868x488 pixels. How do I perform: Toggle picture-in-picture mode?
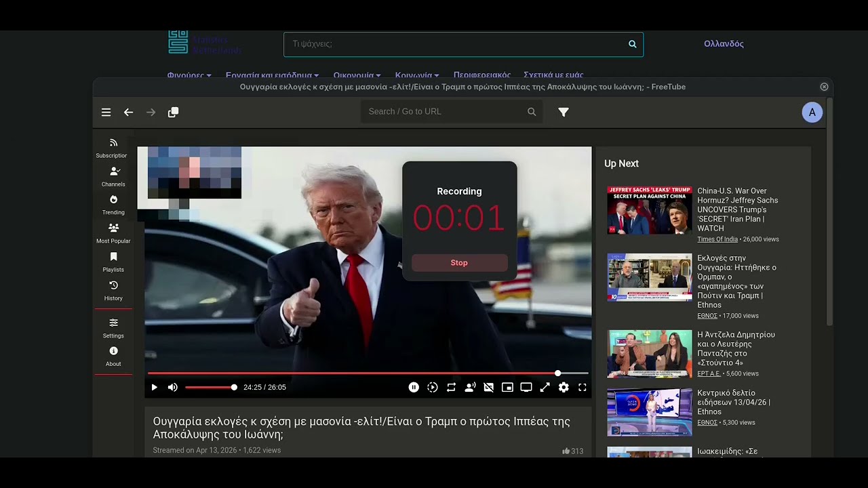pyautogui.click(x=507, y=388)
